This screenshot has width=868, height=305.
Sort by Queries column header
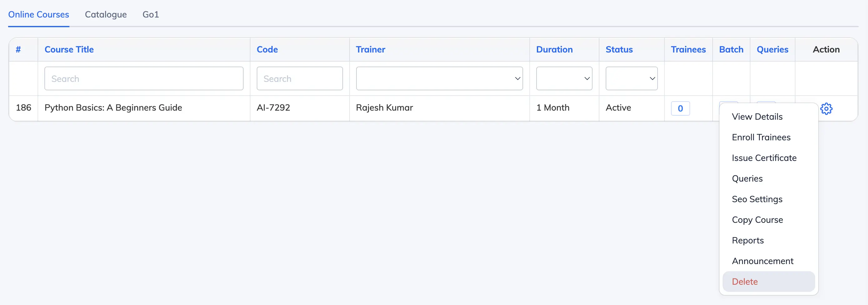(x=772, y=49)
